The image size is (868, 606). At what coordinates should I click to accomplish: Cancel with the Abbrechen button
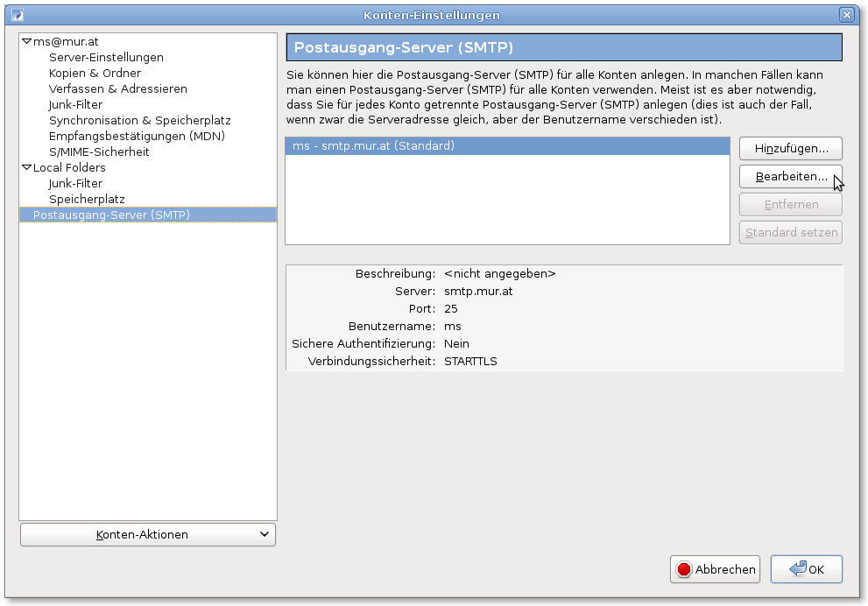coord(715,569)
